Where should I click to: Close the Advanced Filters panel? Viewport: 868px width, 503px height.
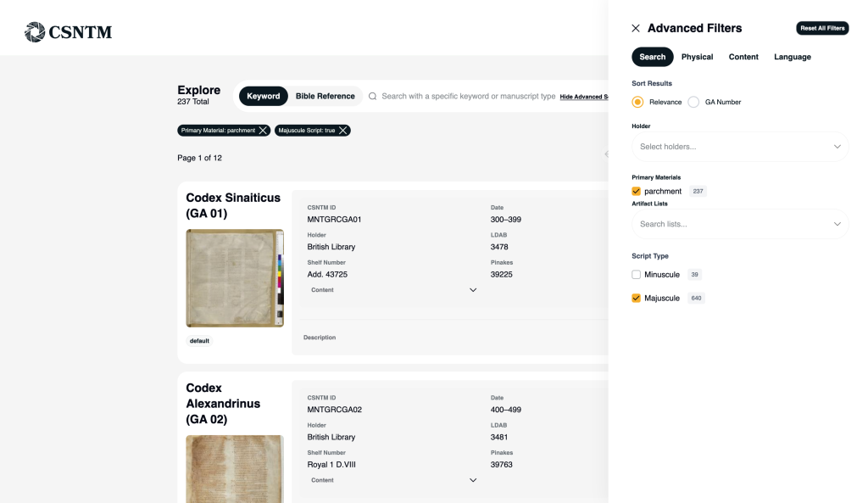pos(636,28)
